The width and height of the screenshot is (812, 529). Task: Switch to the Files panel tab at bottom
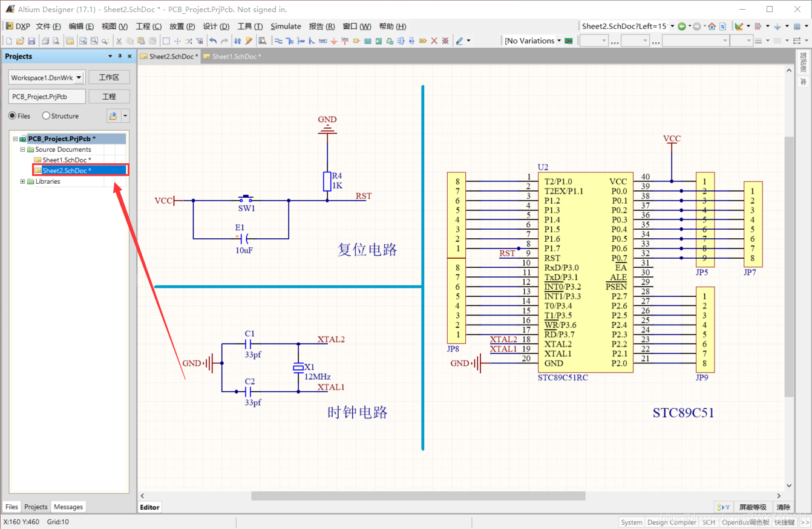click(x=11, y=507)
